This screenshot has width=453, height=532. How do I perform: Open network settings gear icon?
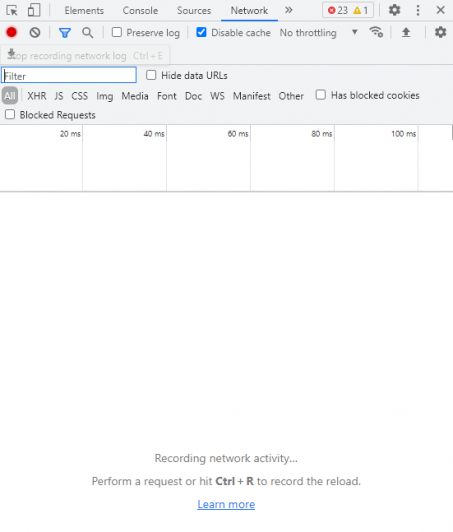coord(440,32)
